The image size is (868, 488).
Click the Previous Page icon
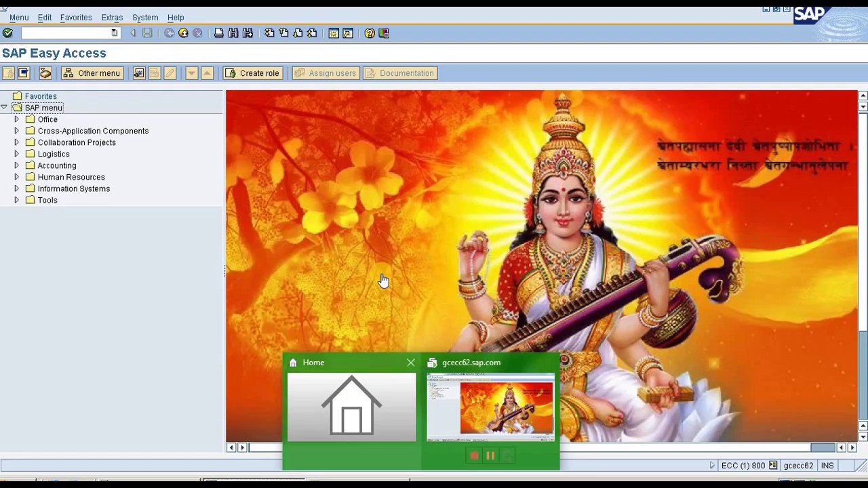tap(283, 33)
